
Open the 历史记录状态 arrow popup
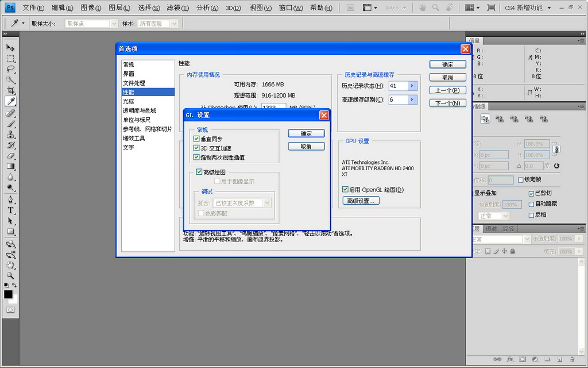(x=412, y=86)
